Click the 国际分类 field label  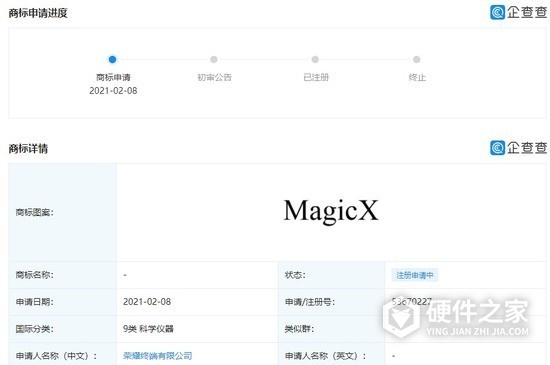click(34, 329)
